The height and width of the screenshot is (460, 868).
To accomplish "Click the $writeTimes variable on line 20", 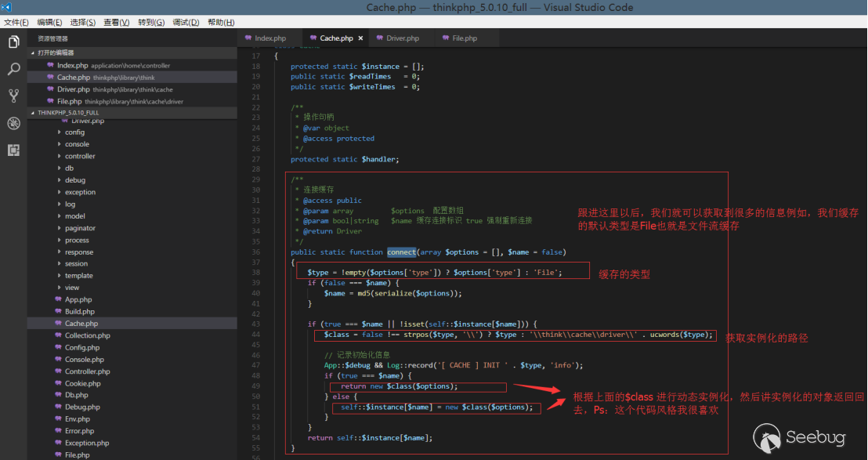I will tap(372, 87).
